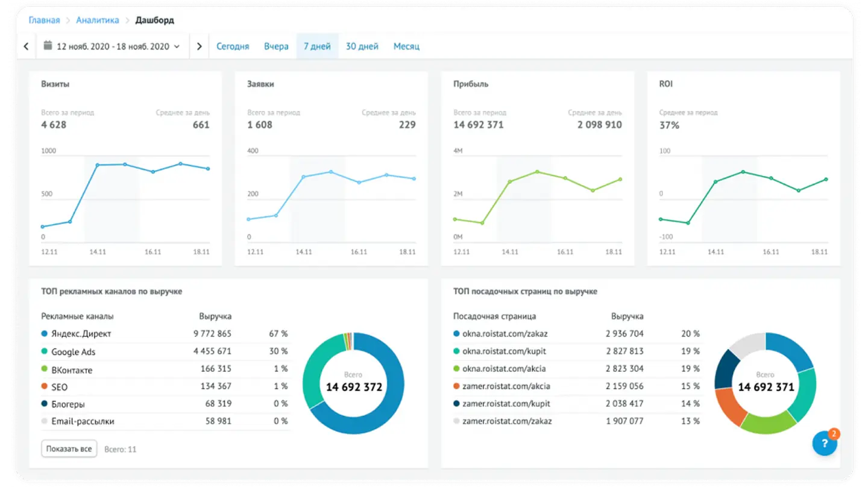Click the Показать все button
Image resolution: width=868 pixels, height=487 pixels.
click(69, 448)
